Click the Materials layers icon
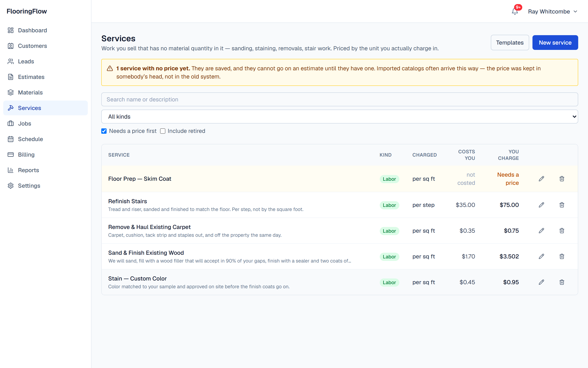 pyautogui.click(x=10, y=92)
